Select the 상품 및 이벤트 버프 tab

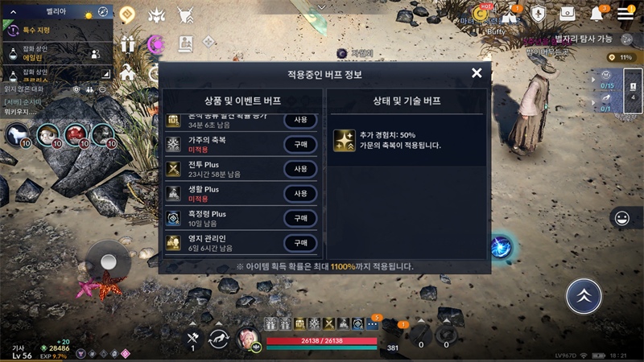tap(242, 101)
